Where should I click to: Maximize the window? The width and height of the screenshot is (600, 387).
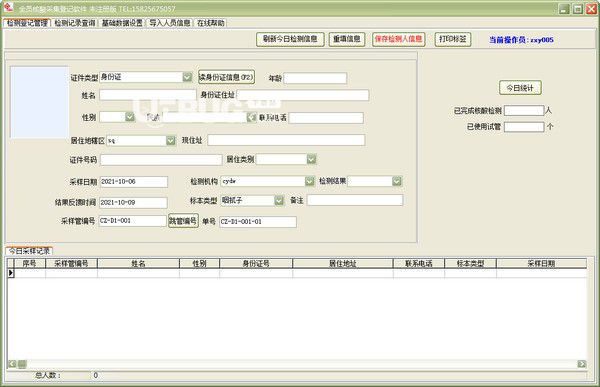tap(578, 8)
